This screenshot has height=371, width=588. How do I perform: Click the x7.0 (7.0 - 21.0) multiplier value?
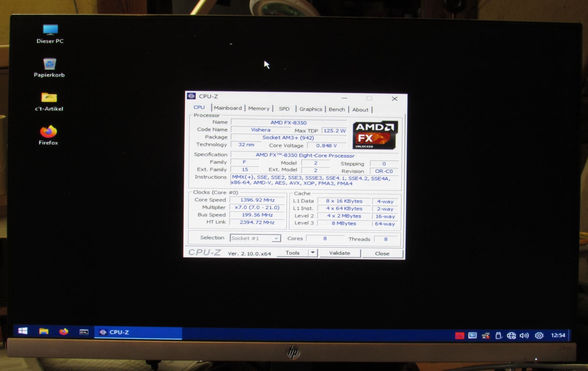pyautogui.click(x=258, y=207)
